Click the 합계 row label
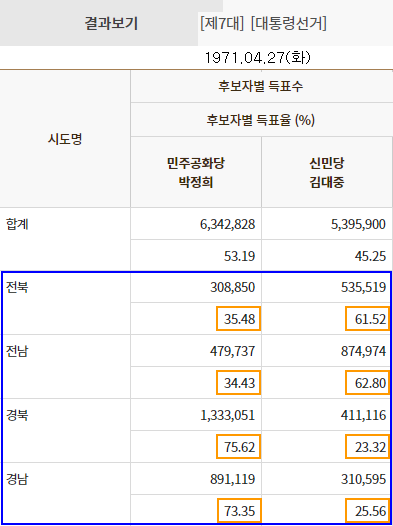 (x=17, y=224)
